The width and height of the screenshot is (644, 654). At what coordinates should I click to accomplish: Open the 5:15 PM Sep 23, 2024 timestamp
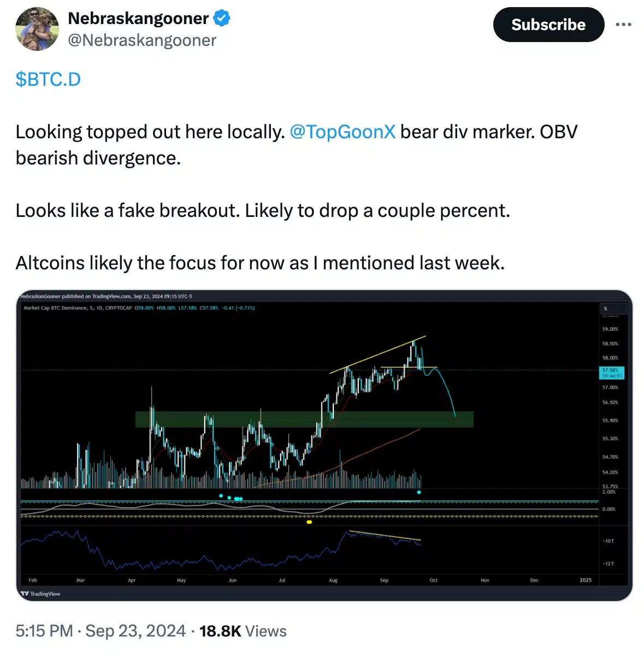click(101, 631)
